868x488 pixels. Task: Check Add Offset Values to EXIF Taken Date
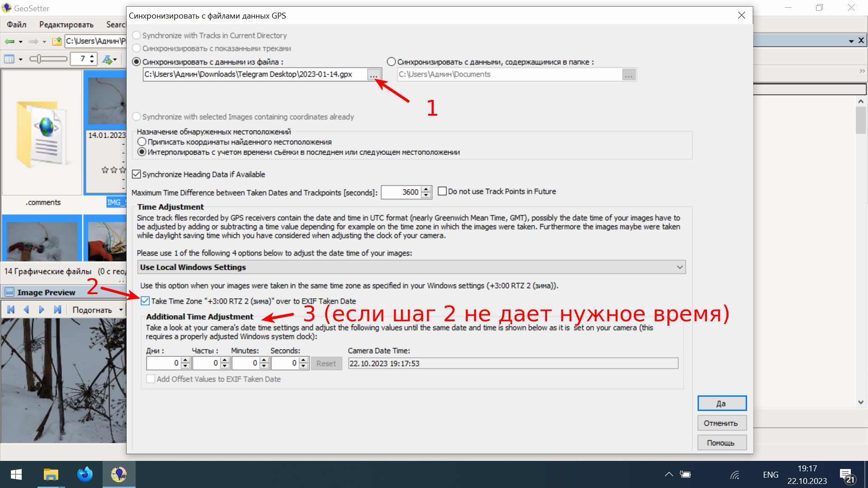pyautogui.click(x=151, y=379)
